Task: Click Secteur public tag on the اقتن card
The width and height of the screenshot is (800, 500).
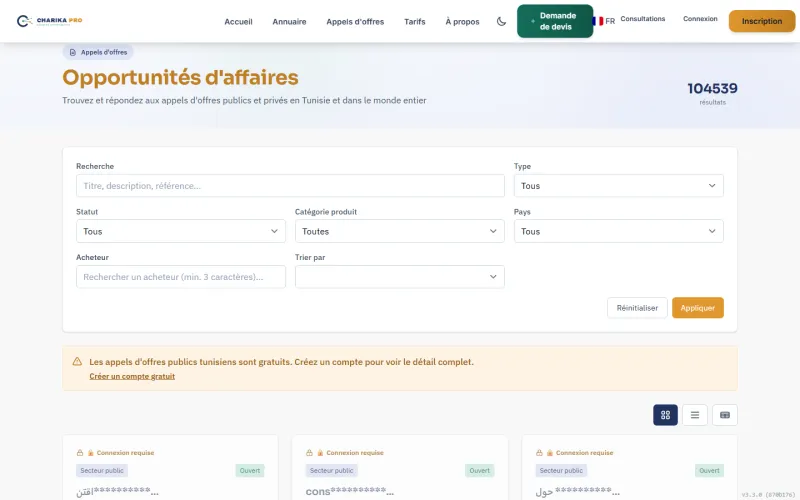Action: [x=102, y=470]
